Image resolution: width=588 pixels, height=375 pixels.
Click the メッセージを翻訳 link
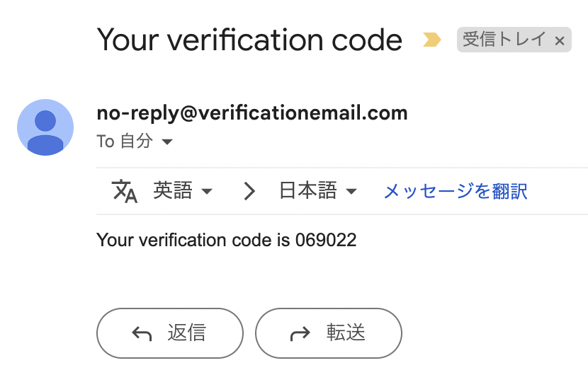(x=456, y=191)
